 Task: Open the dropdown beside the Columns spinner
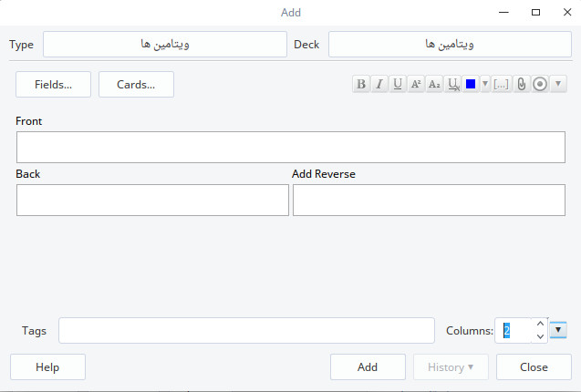559,330
